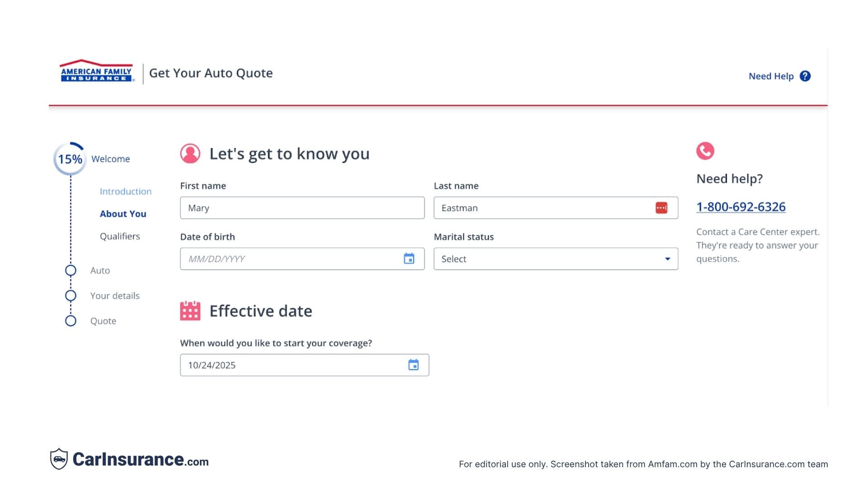
Task: Click the person icon beside Let's get to know you
Action: [190, 154]
